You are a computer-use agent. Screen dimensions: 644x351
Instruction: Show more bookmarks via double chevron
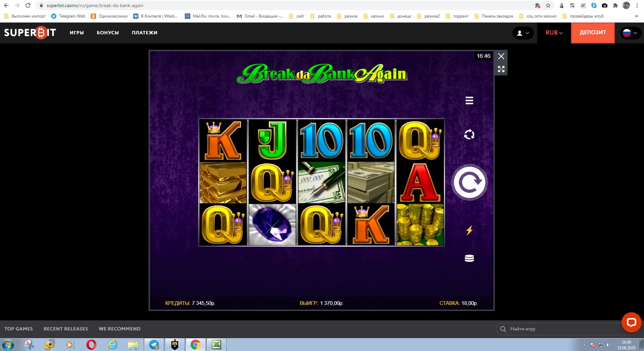(636, 16)
